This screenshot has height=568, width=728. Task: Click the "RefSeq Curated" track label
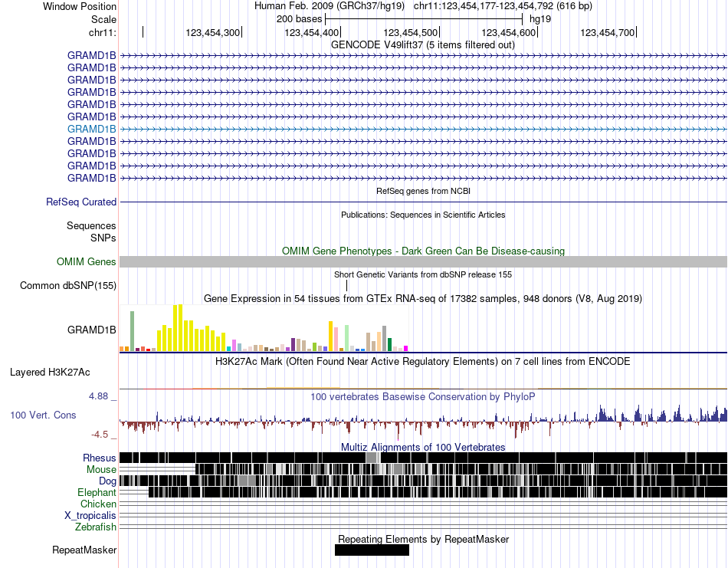80,202
